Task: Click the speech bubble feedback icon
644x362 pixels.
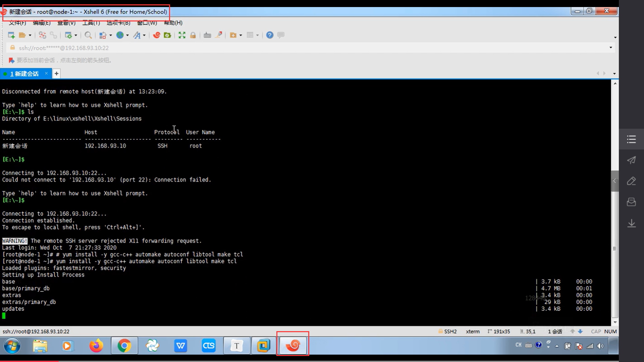Action: coord(281,35)
